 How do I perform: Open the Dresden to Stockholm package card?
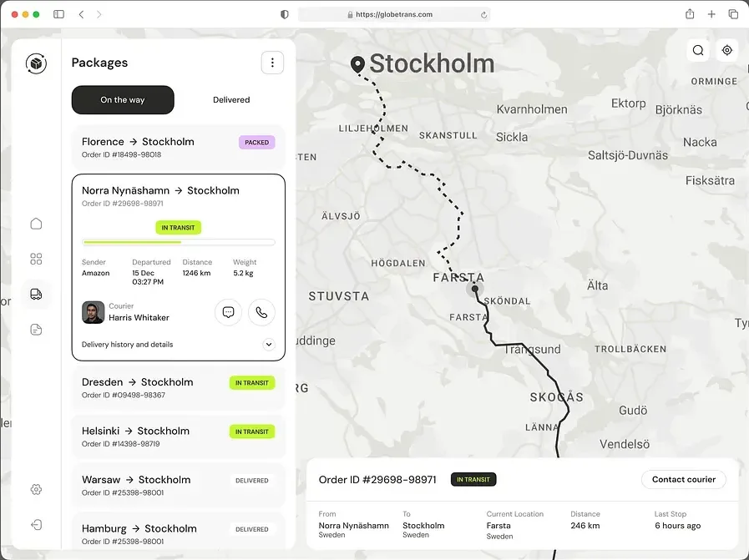178,388
